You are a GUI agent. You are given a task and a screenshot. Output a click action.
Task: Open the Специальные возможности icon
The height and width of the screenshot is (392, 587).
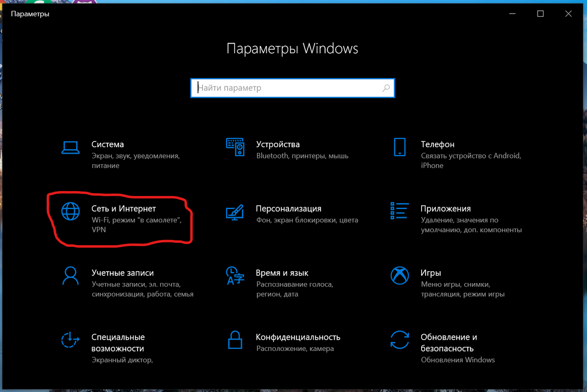(70, 339)
